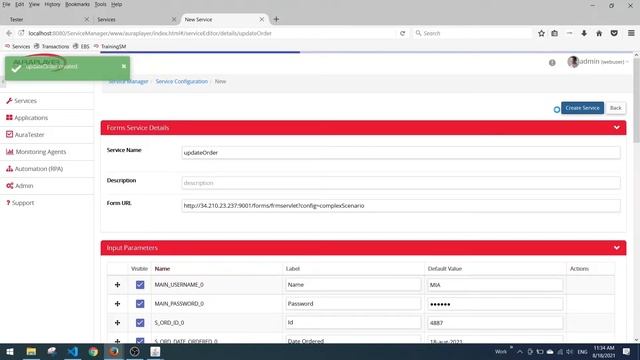Click the Support question mark icon

point(8,203)
